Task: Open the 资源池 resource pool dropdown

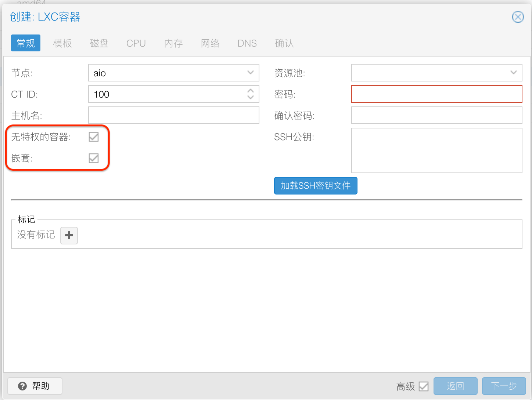Action: [x=513, y=73]
